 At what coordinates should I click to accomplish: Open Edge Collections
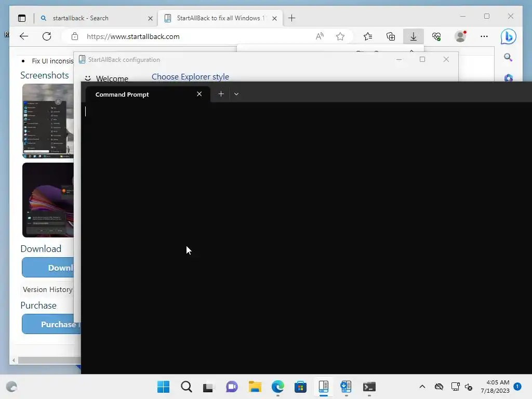click(x=391, y=36)
